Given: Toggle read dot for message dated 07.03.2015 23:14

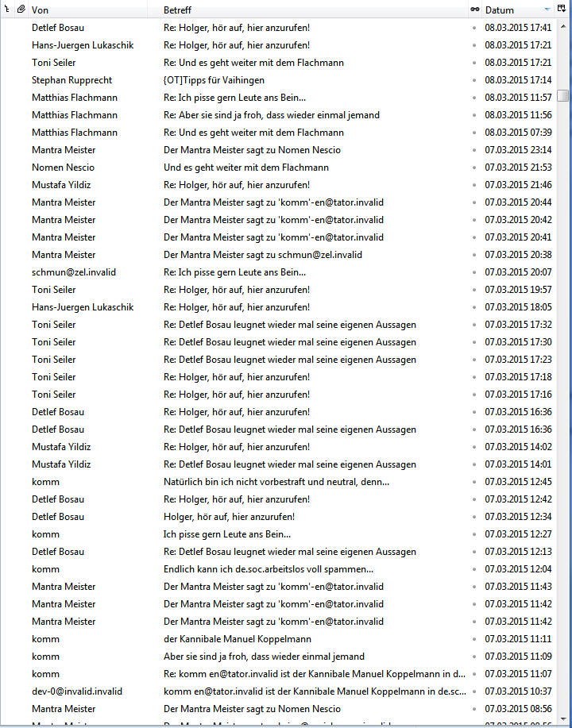Looking at the screenshot, I should pos(474,150).
